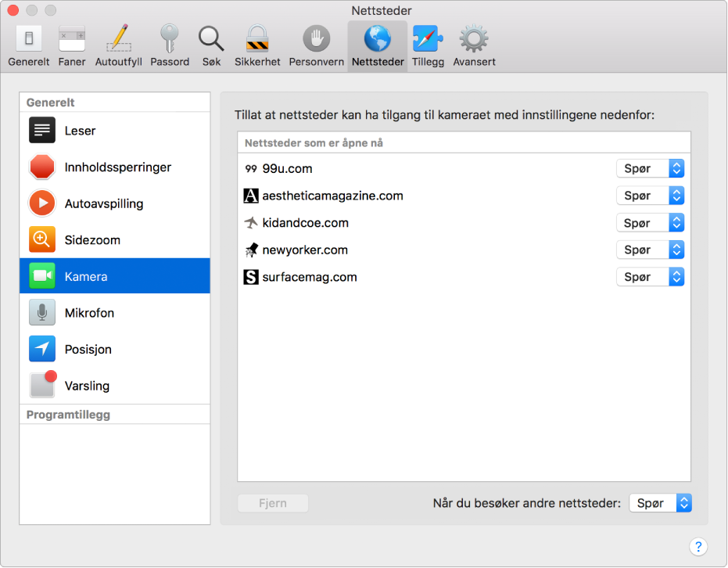Open the Passord key icon
Viewport: 728px width, 568px height.
pyautogui.click(x=170, y=38)
